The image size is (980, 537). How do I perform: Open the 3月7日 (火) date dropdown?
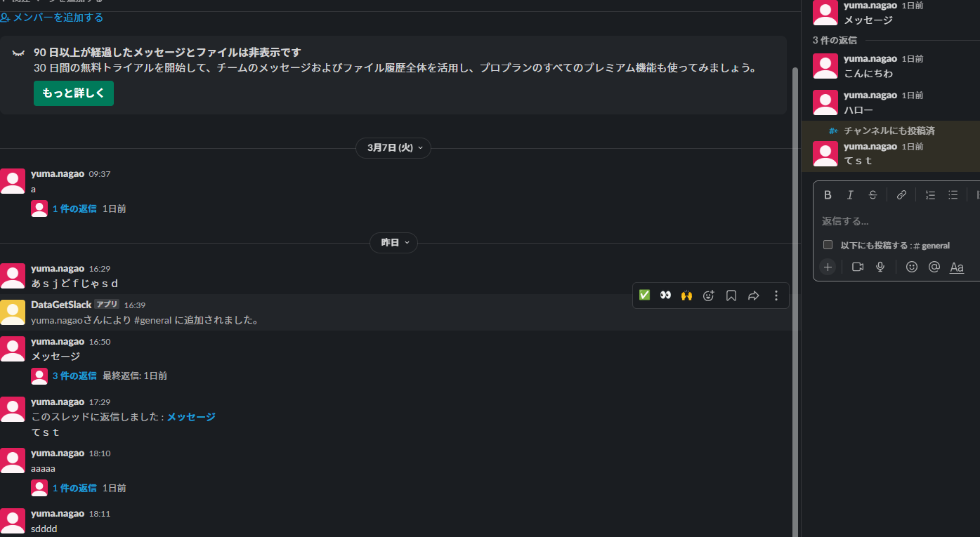click(393, 148)
